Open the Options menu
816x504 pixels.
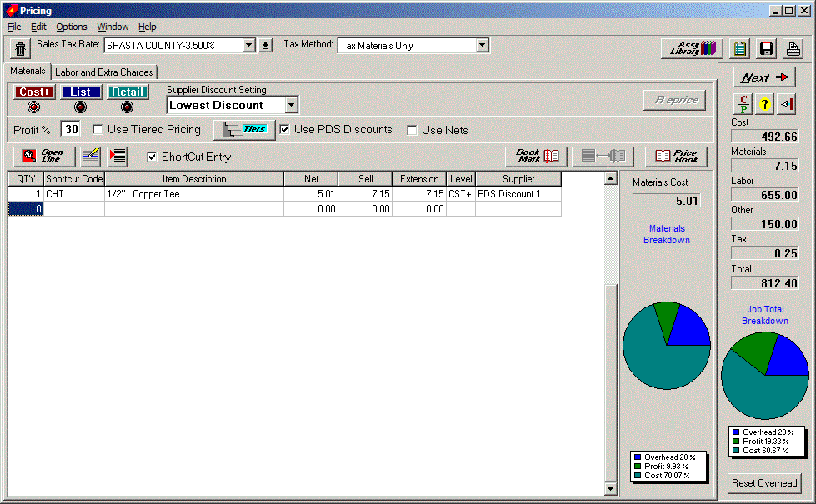coord(72,27)
